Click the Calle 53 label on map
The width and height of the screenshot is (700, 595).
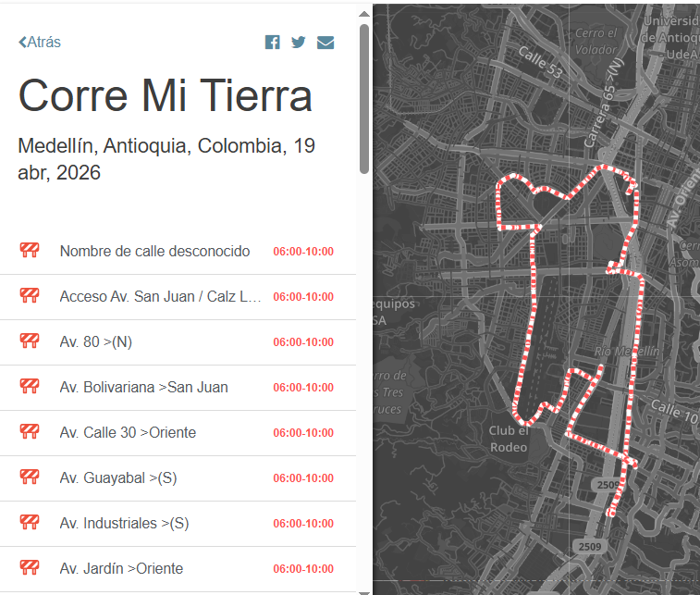click(540, 62)
